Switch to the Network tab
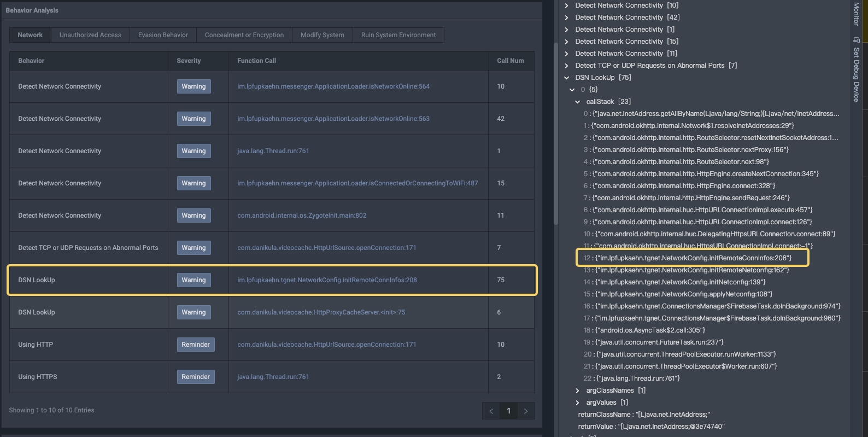Screen dimensions: 868x437 click(x=30, y=35)
